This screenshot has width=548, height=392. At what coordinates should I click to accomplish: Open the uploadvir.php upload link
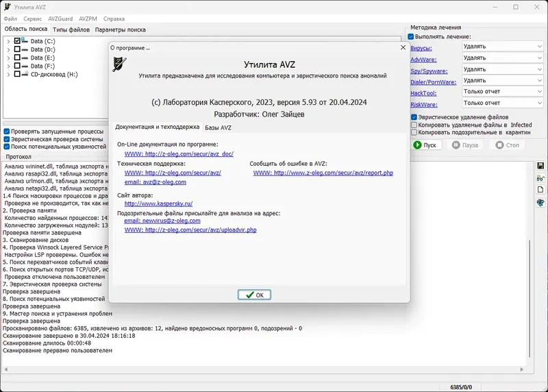[190, 230]
